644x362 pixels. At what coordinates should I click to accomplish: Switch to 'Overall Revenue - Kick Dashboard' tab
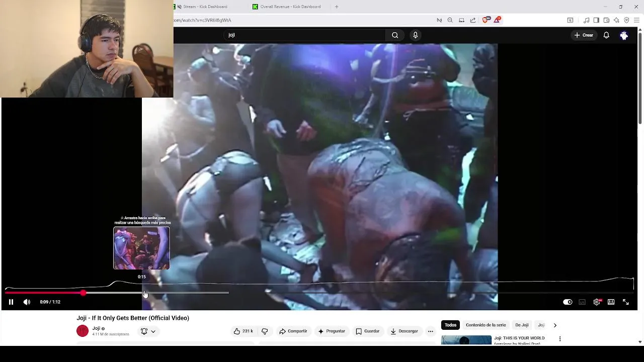click(x=290, y=7)
